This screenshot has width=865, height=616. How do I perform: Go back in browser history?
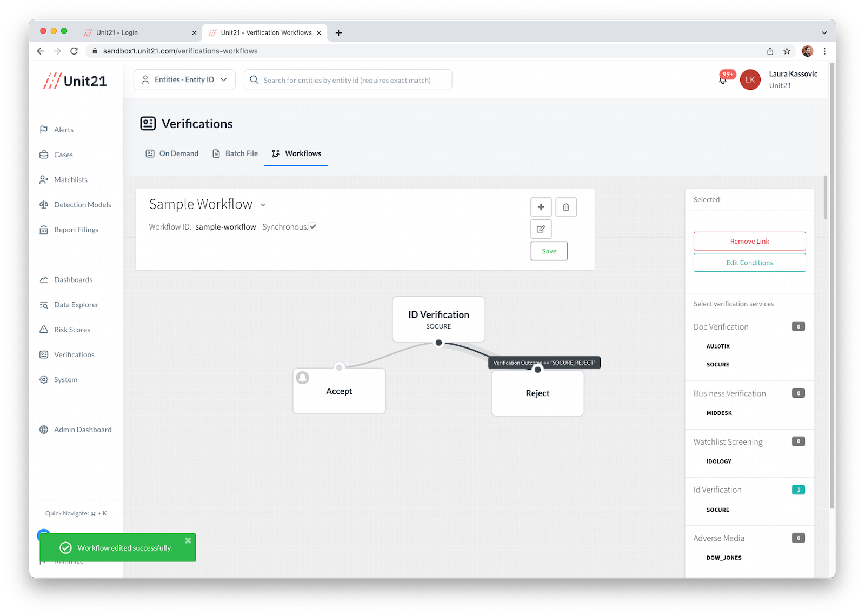(41, 51)
